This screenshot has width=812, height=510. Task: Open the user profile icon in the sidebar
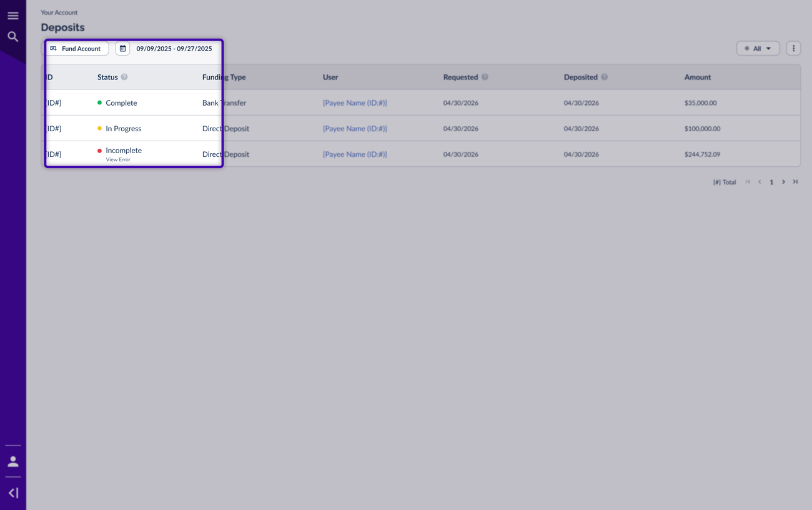tap(12, 462)
